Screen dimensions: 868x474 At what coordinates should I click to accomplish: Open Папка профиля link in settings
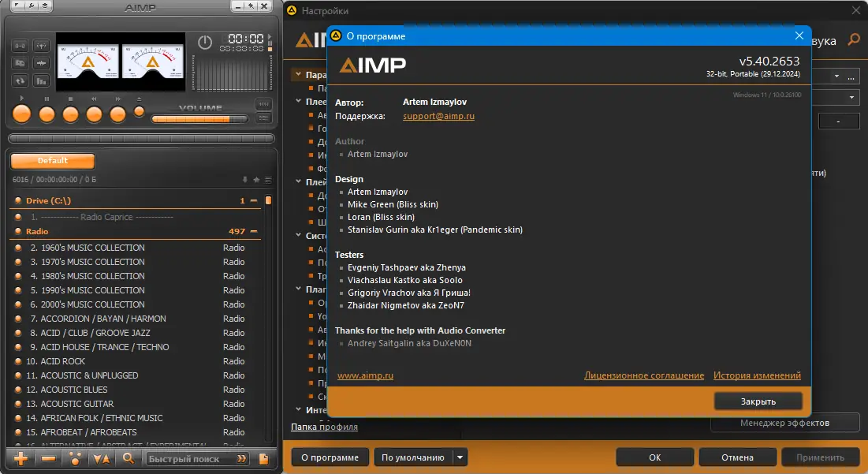(x=324, y=427)
